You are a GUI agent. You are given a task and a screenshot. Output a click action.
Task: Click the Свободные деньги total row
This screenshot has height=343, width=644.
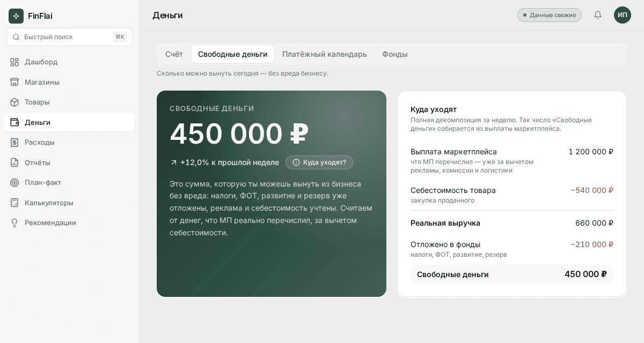pyautogui.click(x=512, y=274)
